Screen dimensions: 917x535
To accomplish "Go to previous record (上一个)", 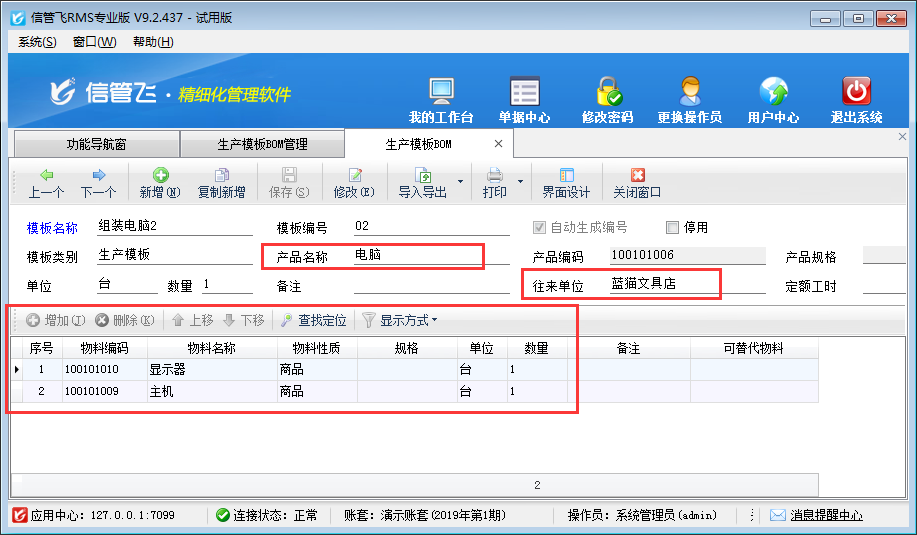I will (46, 183).
